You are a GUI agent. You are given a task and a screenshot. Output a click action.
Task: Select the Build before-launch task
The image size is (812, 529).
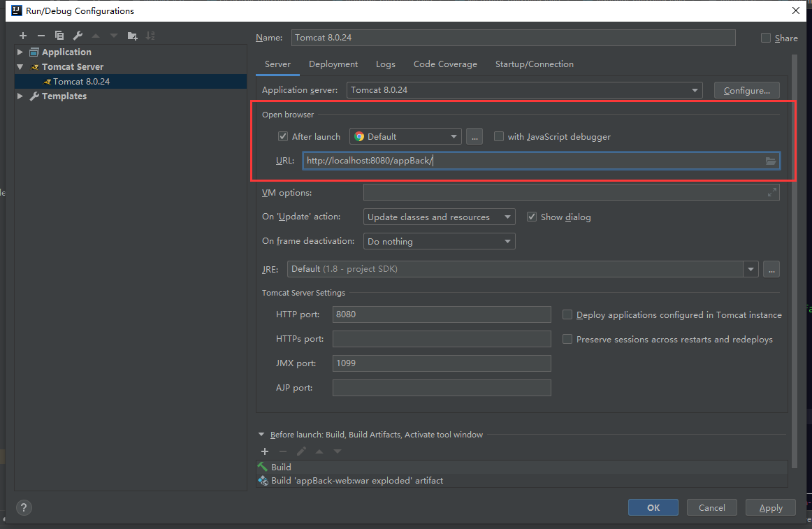click(x=522, y=467)
